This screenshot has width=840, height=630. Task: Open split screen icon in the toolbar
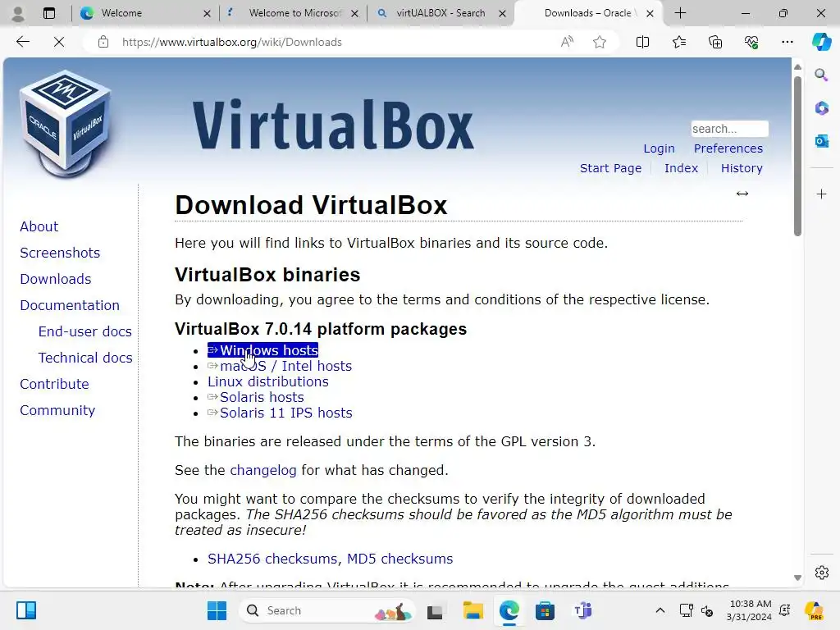(642, 42)
